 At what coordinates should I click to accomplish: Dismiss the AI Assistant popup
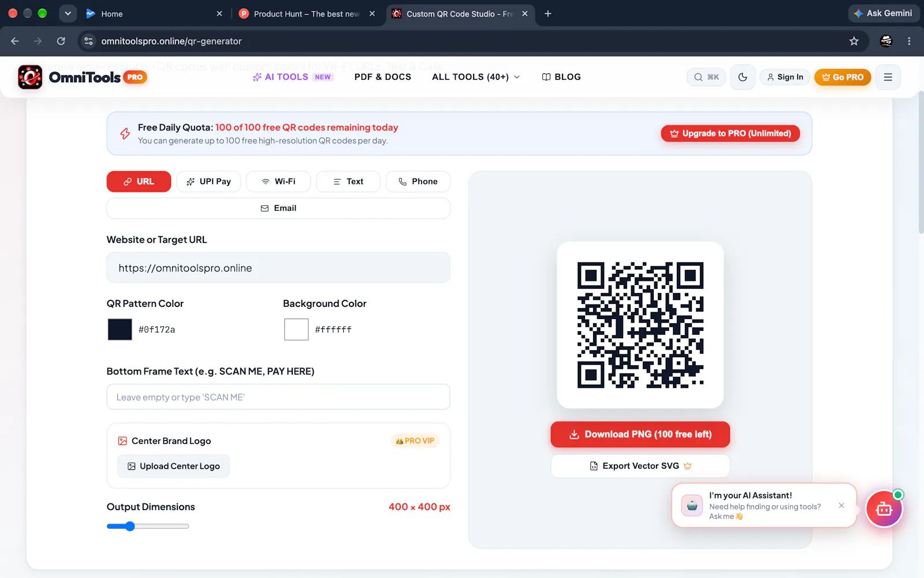click(x=841, y=506)
